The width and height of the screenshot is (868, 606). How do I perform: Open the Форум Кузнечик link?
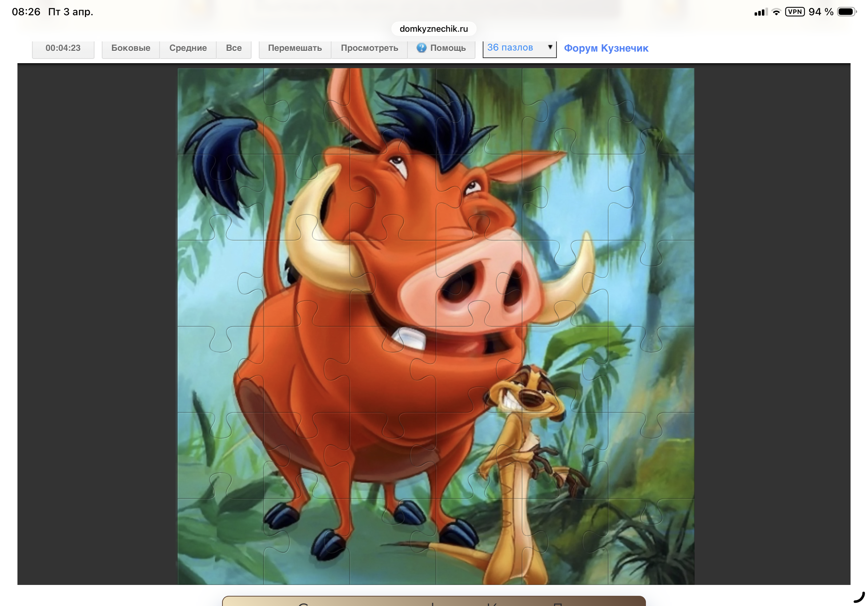(606, 48)
